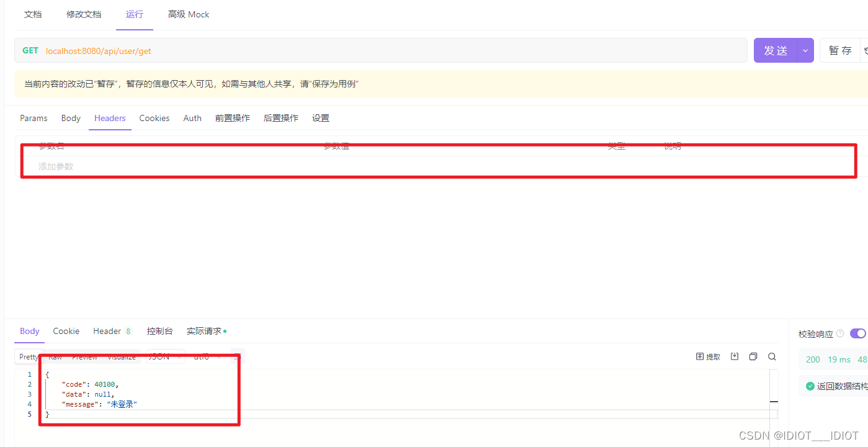Click the 暂存 button
Viewport: 868px width, 447px height.
pos(841,50)
